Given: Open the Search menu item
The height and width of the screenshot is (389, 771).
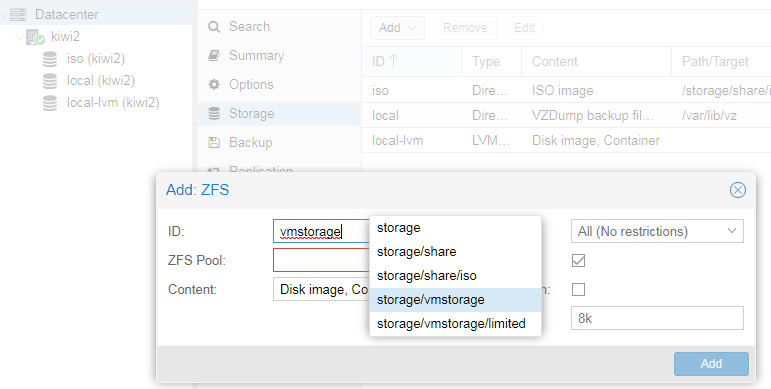Looking at the screenshot, I should tap(279, 27).
